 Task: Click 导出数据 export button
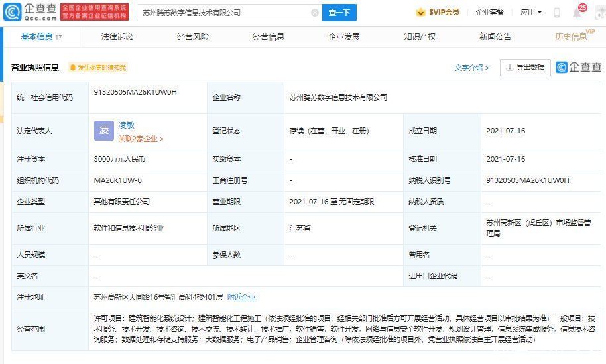(525, 67)
